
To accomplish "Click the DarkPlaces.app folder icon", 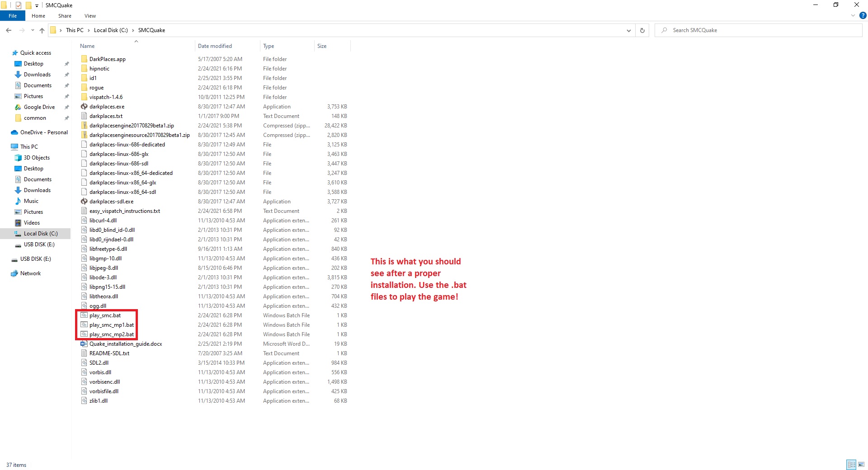I will [84, 59].
